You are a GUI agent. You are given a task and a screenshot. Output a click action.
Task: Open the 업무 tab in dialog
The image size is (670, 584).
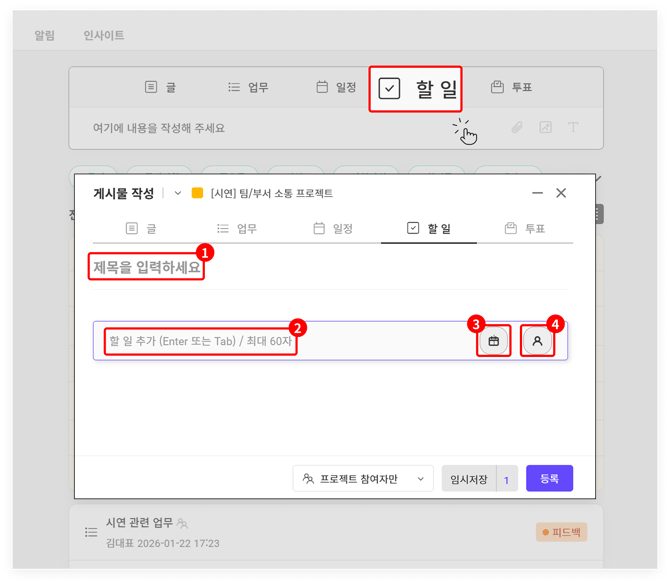(237, 229)
